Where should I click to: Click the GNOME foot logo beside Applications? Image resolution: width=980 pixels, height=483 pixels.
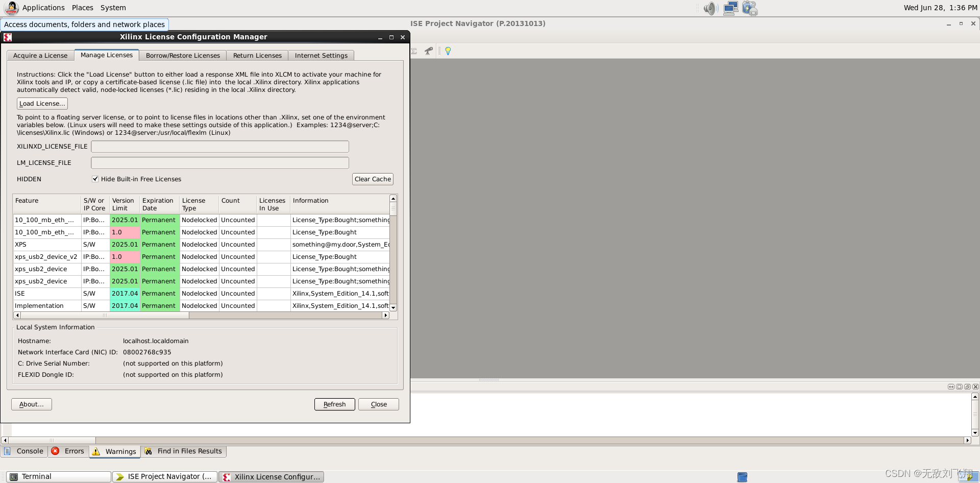11,8
